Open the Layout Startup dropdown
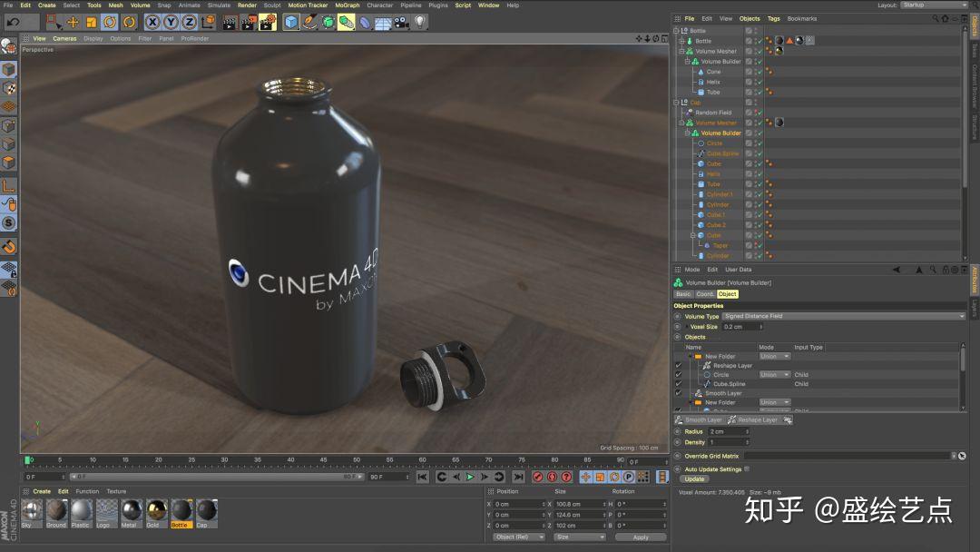This screenshot has width=980, height=552. pyautogui.click(x=934, y=5)
